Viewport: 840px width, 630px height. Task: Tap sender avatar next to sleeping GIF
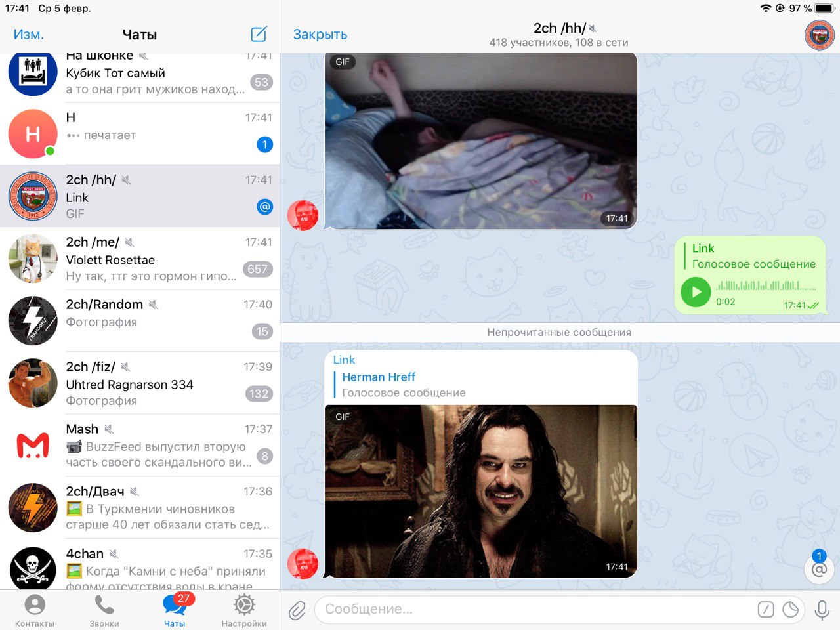tap(303, 215)
